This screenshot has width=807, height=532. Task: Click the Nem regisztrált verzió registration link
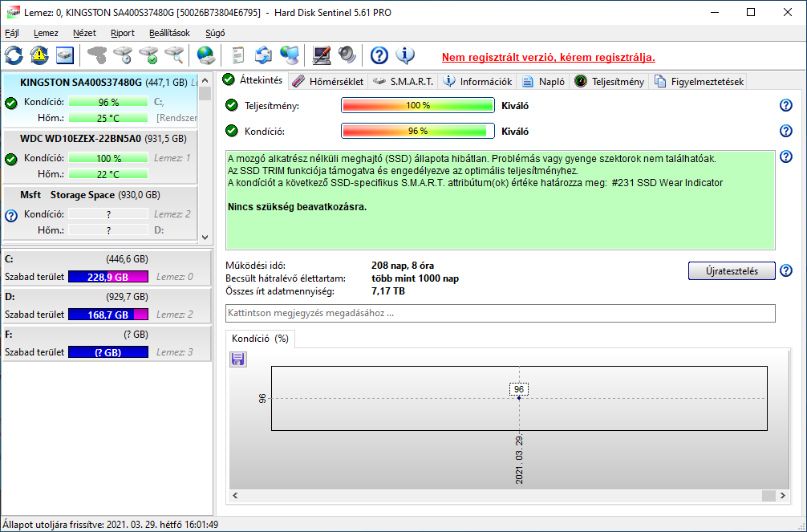(x=548, y=57)
